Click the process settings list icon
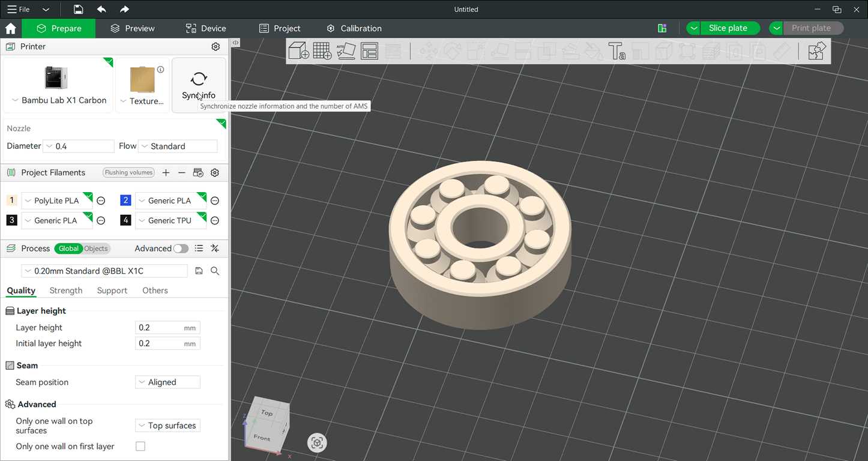Screen dimensions: 868x461 tap(199, 248)
